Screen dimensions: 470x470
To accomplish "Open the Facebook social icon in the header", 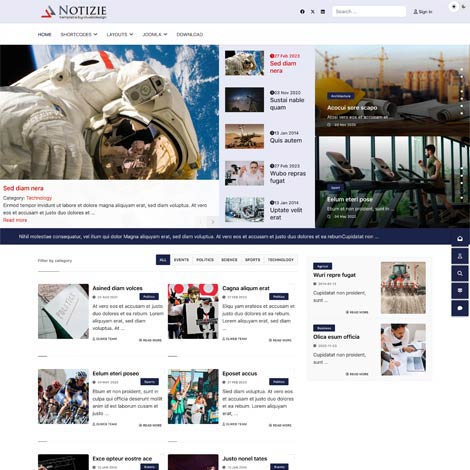I will click(302, 12).
